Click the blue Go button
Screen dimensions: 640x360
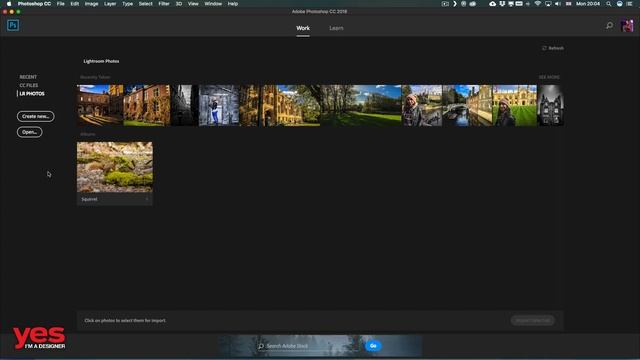(x=373, y=346)
